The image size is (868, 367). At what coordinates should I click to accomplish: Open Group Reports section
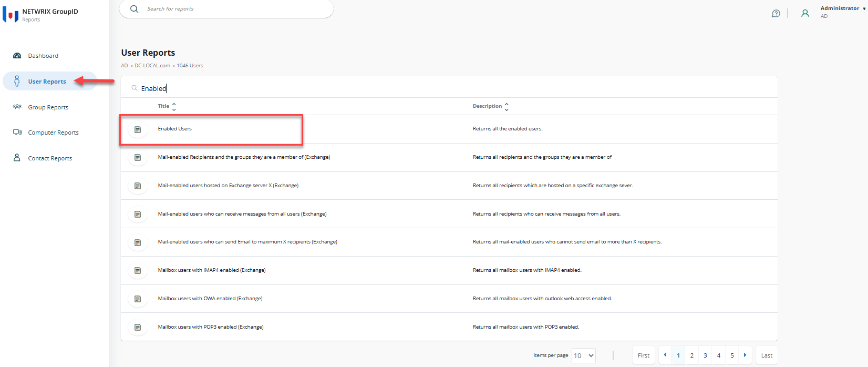pos(48,107)
